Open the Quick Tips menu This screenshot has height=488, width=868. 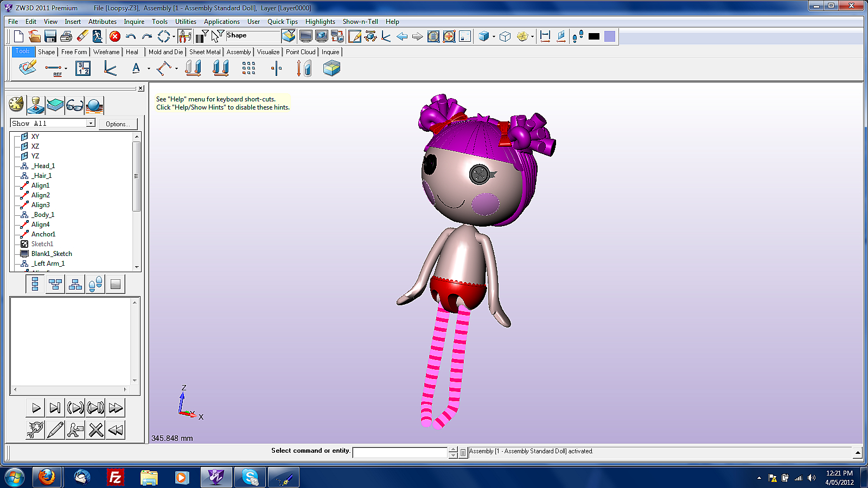(283, 22)
